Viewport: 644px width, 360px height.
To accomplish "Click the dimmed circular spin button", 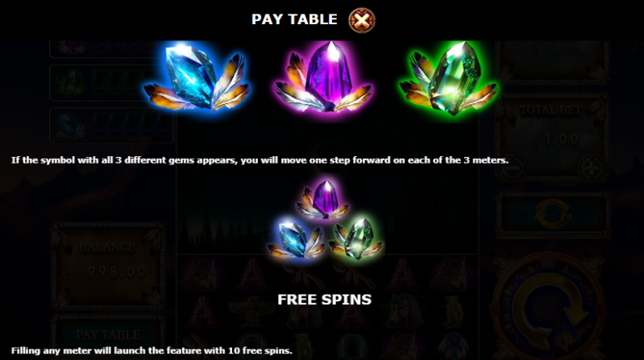I will [549, 307].
